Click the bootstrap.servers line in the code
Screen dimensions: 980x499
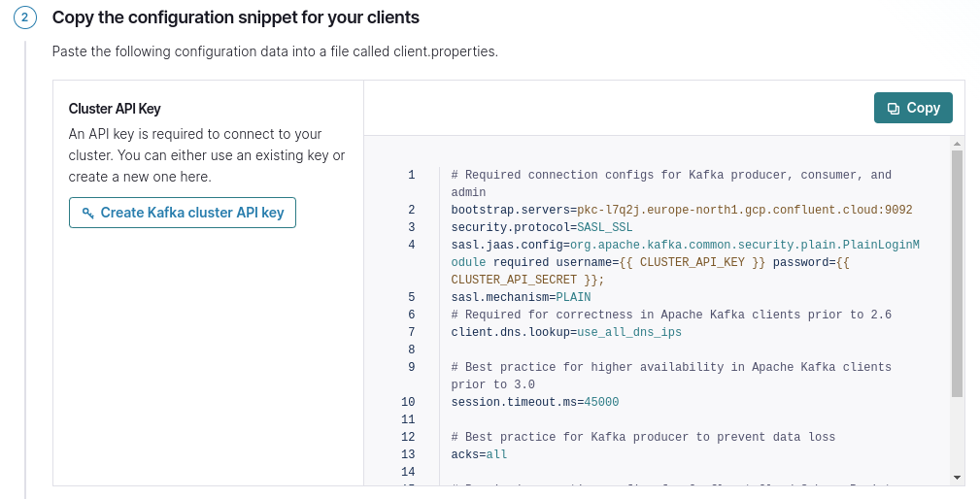pos(681,210)
